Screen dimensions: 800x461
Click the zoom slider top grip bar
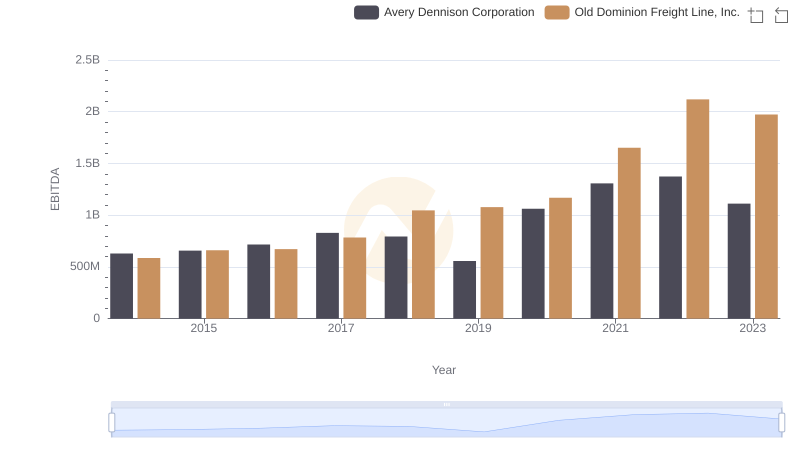[446, 404]
